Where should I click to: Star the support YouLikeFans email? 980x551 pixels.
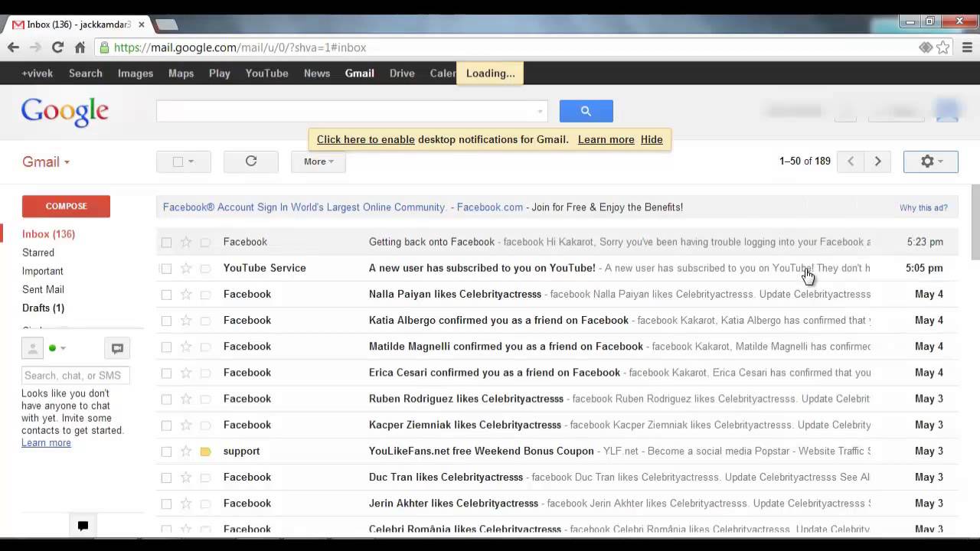click(x=186, y=451)
